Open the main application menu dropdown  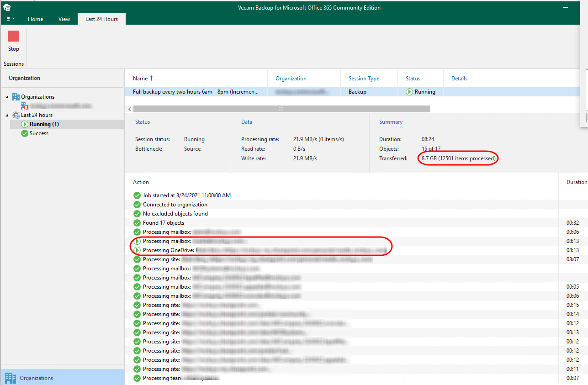coord(10,19)
